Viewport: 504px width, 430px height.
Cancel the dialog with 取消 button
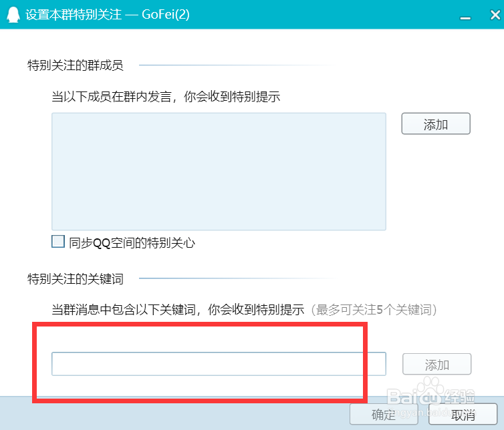(463, 414)
